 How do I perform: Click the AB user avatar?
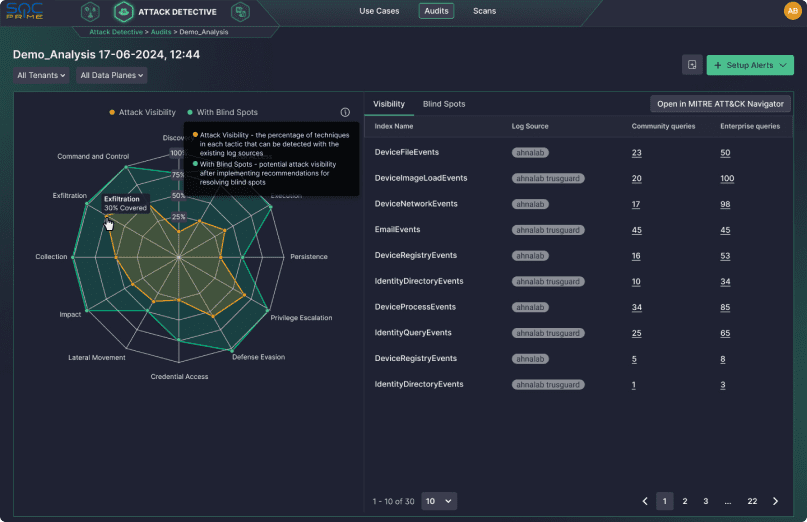pyautogui.click(x=792, y=11)
